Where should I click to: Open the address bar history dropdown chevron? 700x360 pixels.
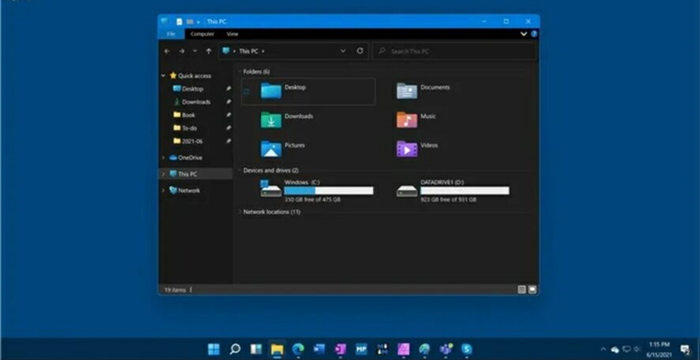coord(343,51)
